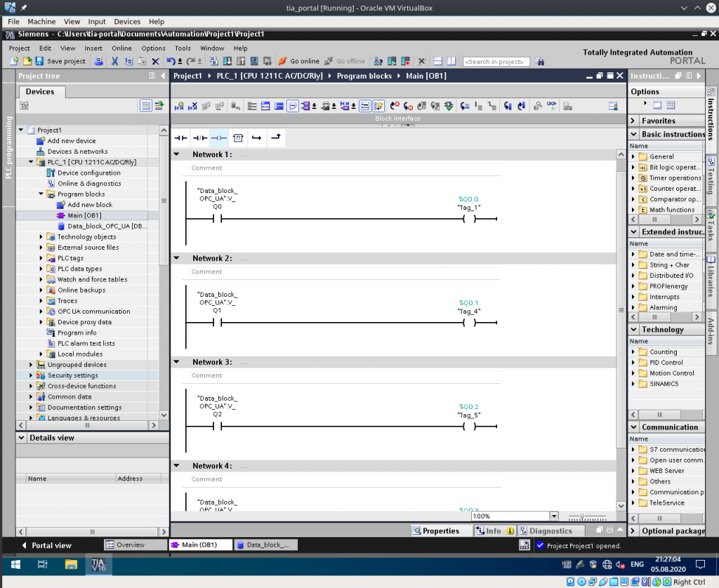
Task: Select Device configuration in project tree
Action: coord(89,173)
